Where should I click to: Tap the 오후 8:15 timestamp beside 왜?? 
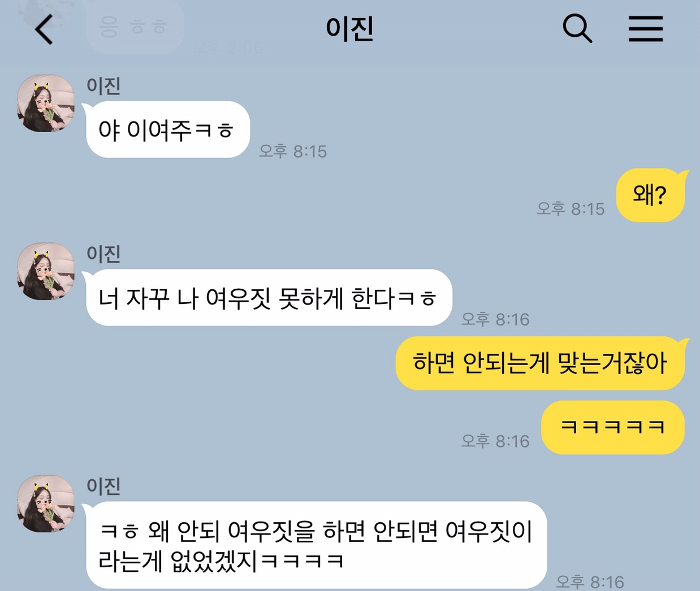[571, 209]
